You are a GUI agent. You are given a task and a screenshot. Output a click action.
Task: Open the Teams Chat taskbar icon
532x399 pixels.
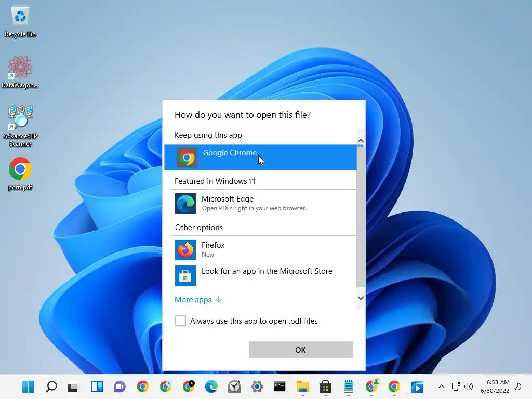[119, 387]
